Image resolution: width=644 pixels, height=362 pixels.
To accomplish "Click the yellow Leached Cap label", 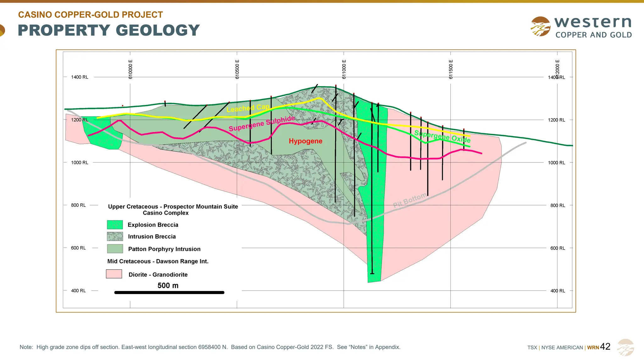I will pyautogui.click(x=248, y=108).
